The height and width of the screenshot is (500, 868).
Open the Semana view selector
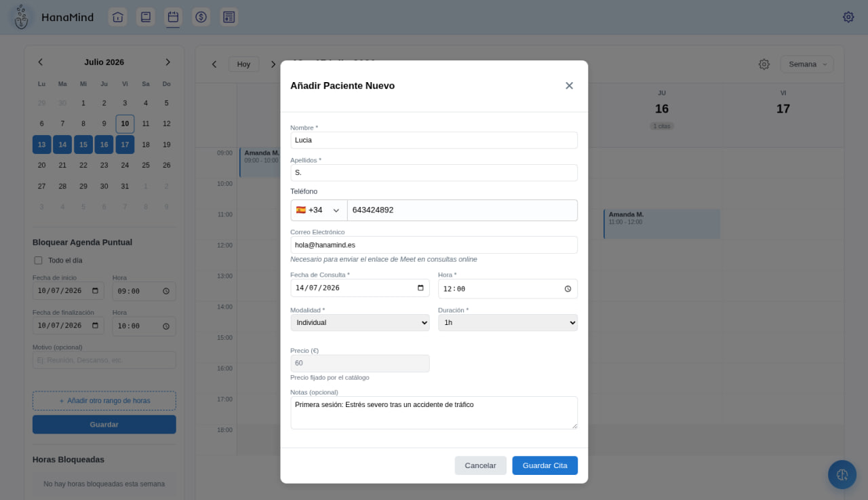[807, 64]
